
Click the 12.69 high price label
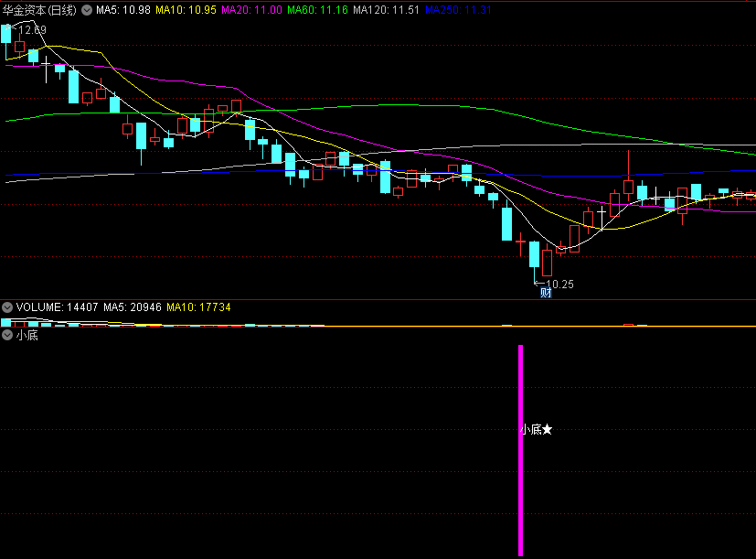[x=32, y=30]
